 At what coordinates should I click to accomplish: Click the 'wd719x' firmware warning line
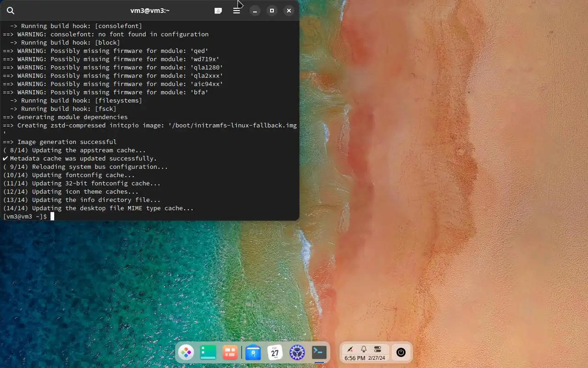tap(111, 59)
